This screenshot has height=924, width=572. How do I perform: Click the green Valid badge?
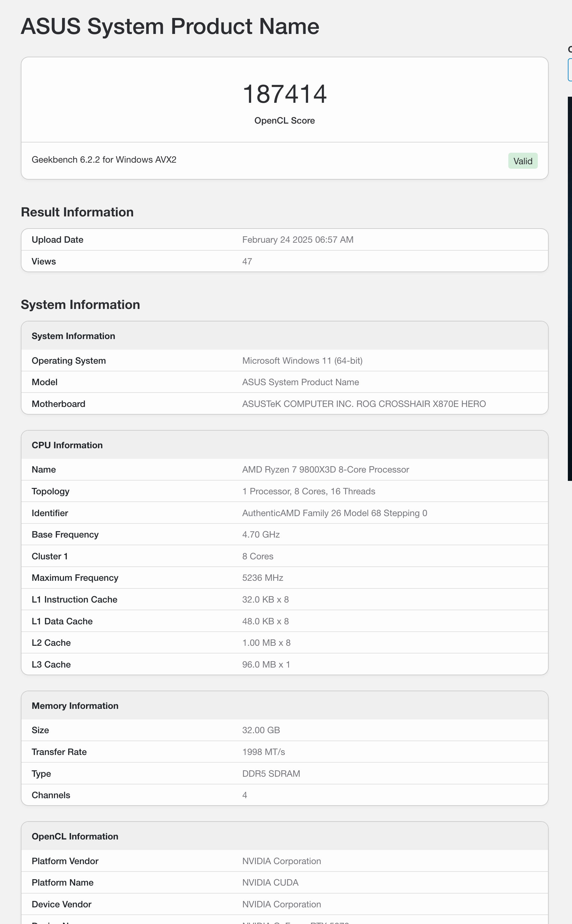pos(523,161)
